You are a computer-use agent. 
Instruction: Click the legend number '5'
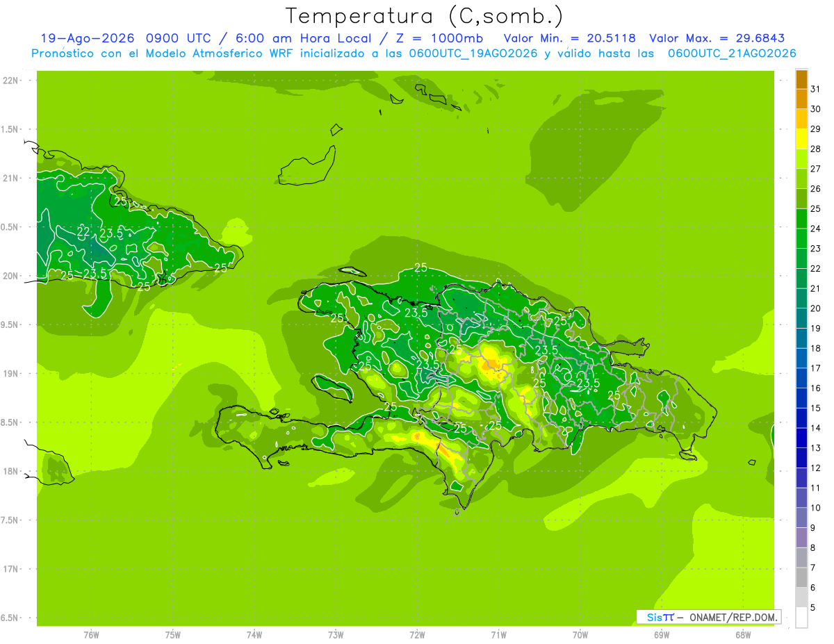tap(813, 608)
